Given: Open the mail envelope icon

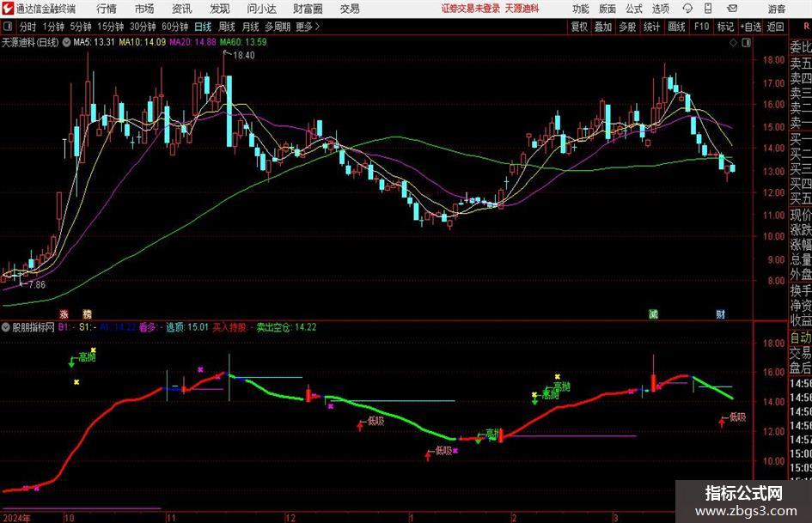Looking at the screenshot, I should point(732,9).
